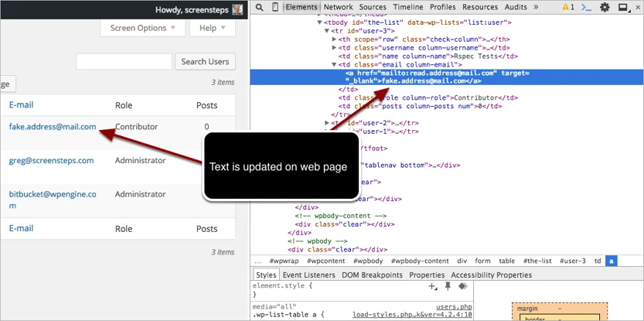Click #wpbody breadcrumb
Image resolution: width=644 pixels, height=321 pixels.
(x=368, y=261)
